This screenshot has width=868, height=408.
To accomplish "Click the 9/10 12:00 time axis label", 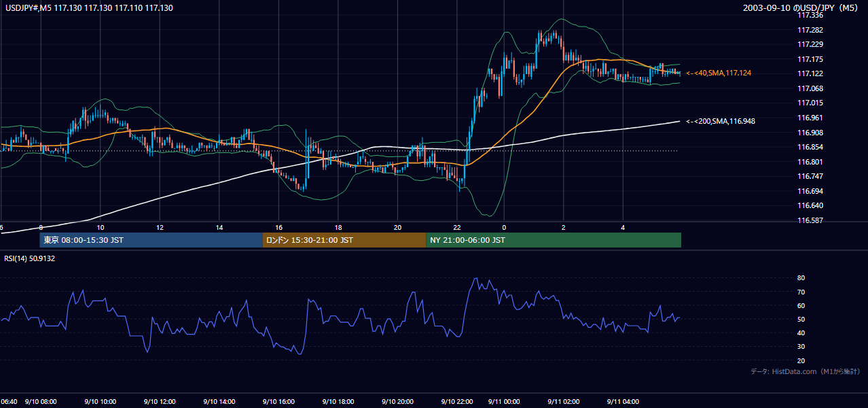I will tap(161, 402).
